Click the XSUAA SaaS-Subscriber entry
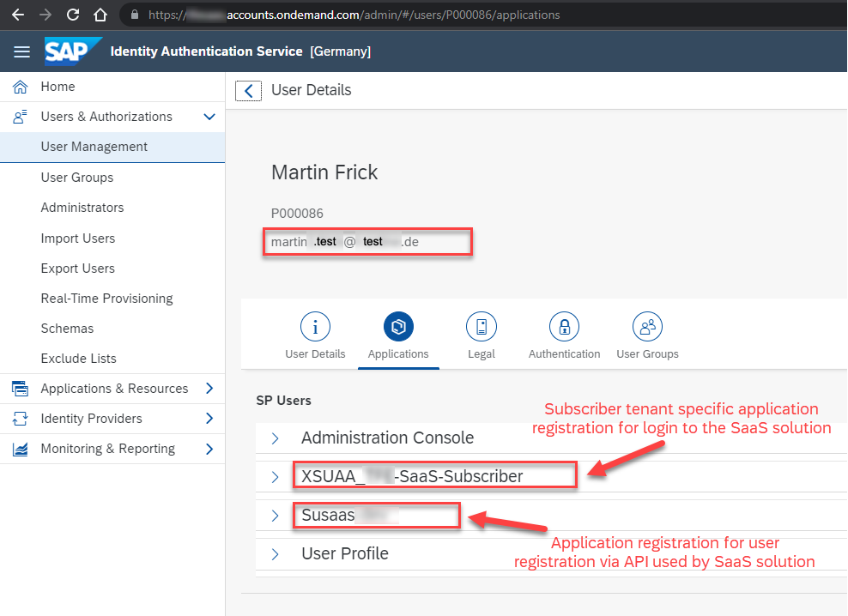The height and width of the screenshot is (616, 848). pyautogui.click(x=412, y=476)
